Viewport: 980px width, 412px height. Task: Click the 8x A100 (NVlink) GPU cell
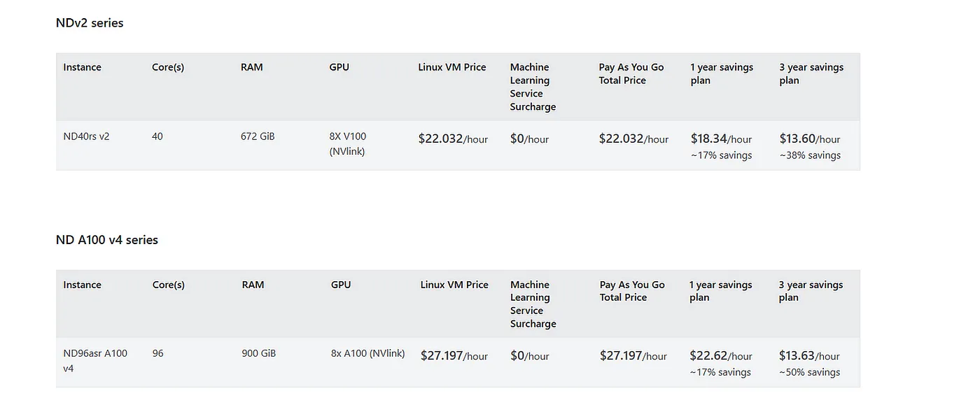(x=368, y=353)
